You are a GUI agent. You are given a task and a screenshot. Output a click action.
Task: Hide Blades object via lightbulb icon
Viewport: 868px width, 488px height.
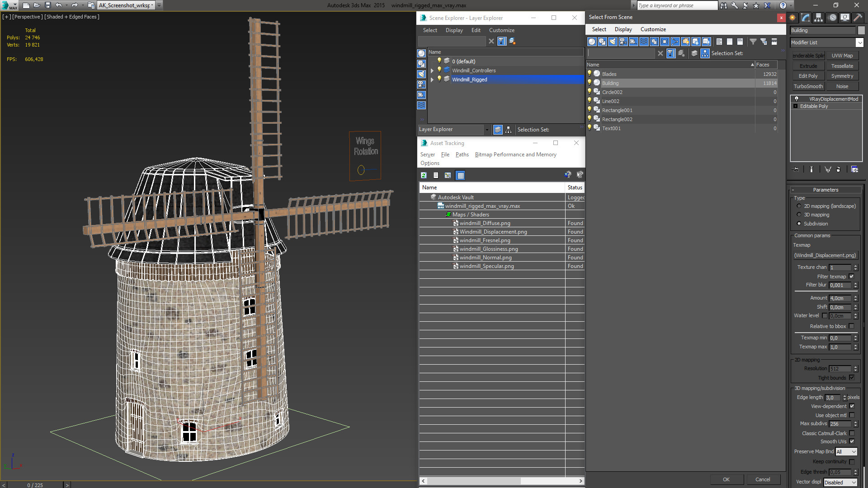click(590, 74)
